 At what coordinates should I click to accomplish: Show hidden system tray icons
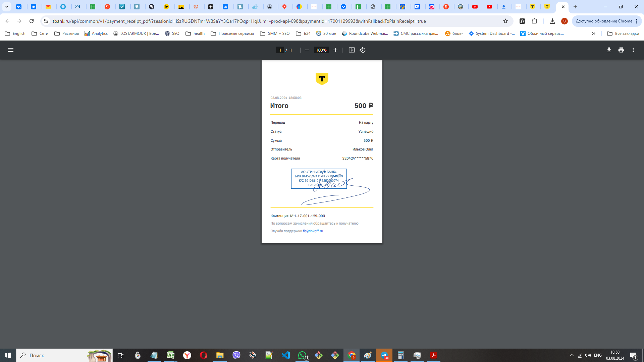point(572,355)
